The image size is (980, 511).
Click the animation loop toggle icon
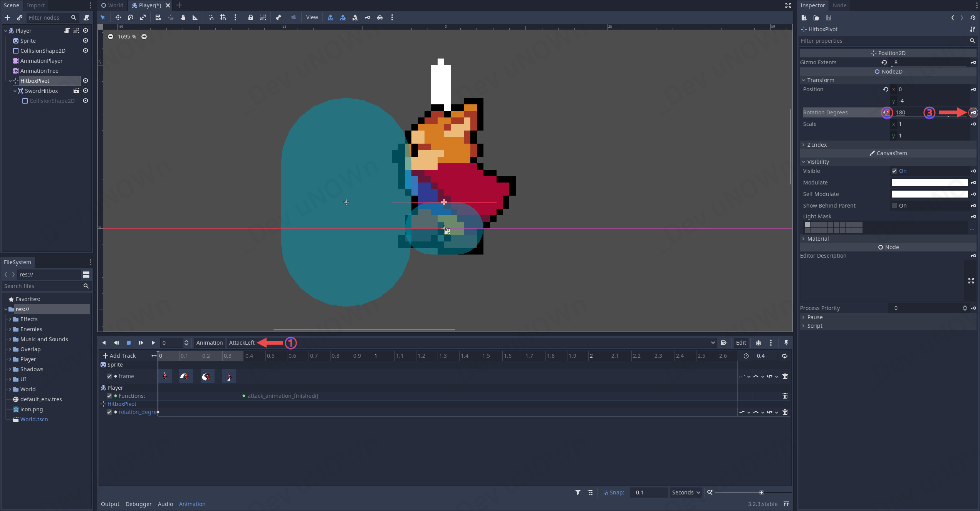tap(785, 356)
